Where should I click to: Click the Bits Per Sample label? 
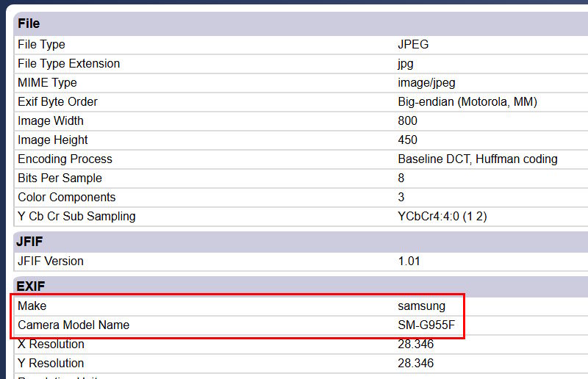(x=60, y=178)
